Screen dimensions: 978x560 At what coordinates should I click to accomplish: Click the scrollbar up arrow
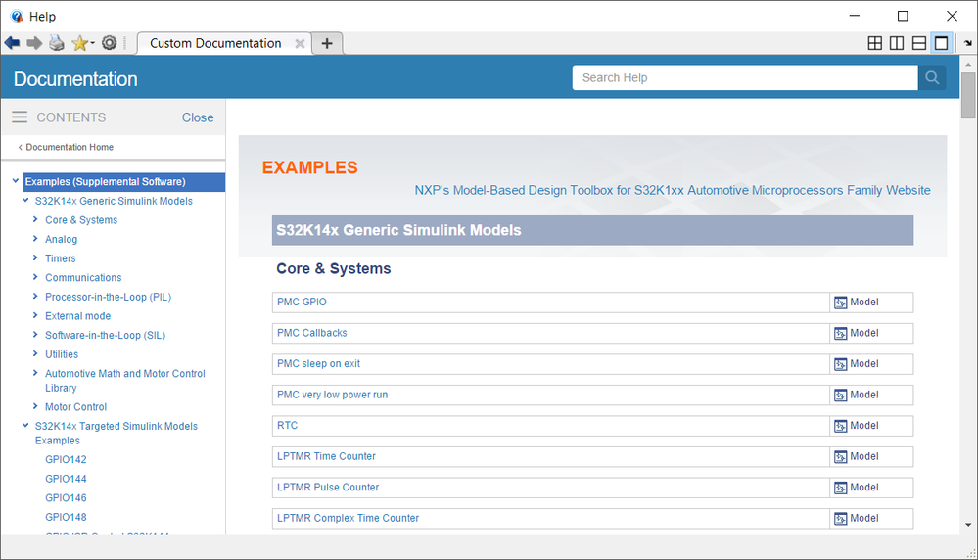coord(968,65)
